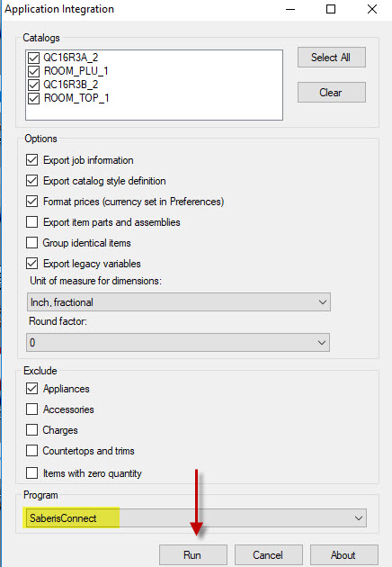Uncheck the ROOM_TOP_1 catalog
This screenshot has width=392, height=567.
point(33,98)
